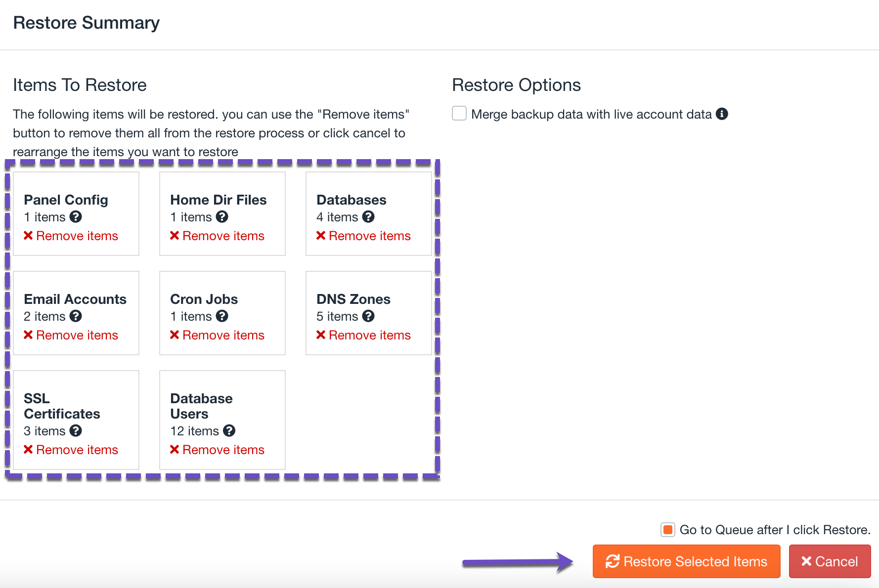The image size is (879, 588).
Task: Enable Merge backup data with live account data
Action: click(459, 113)
